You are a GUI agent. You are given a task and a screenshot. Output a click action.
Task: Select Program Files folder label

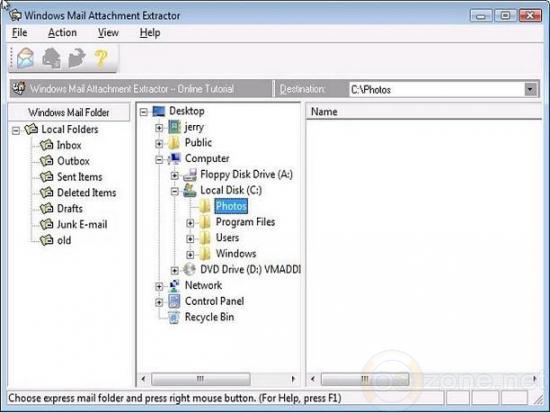pos(245,222)
